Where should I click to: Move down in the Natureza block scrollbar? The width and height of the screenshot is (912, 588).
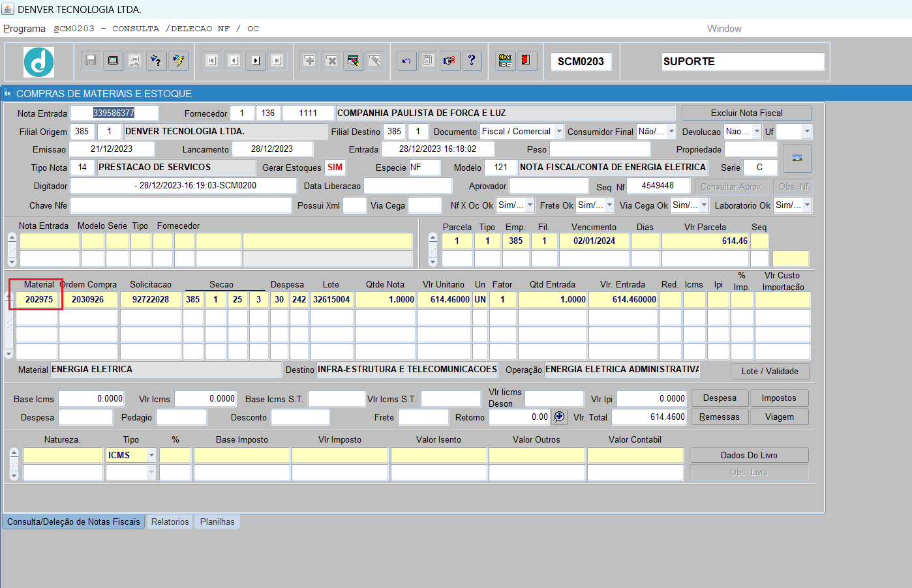[x=14, y=476]
